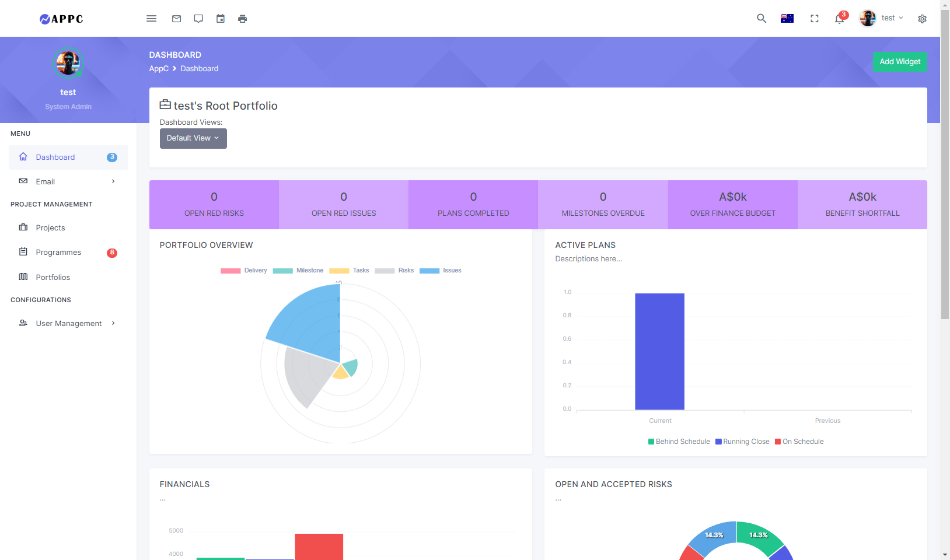The image size is (950, 560).
Task: Click the hamburger menu icon
Action: [x=151, y=19]
